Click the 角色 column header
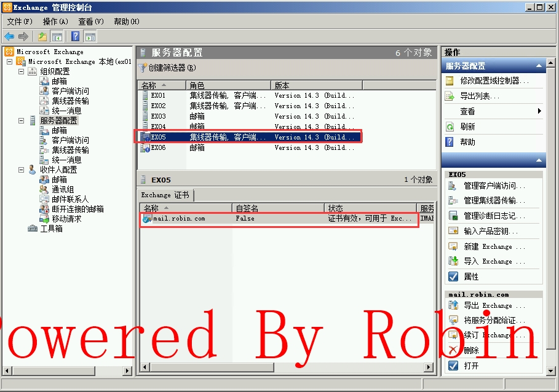The height and width of the screenshot is (392, 559). [228, 85]
